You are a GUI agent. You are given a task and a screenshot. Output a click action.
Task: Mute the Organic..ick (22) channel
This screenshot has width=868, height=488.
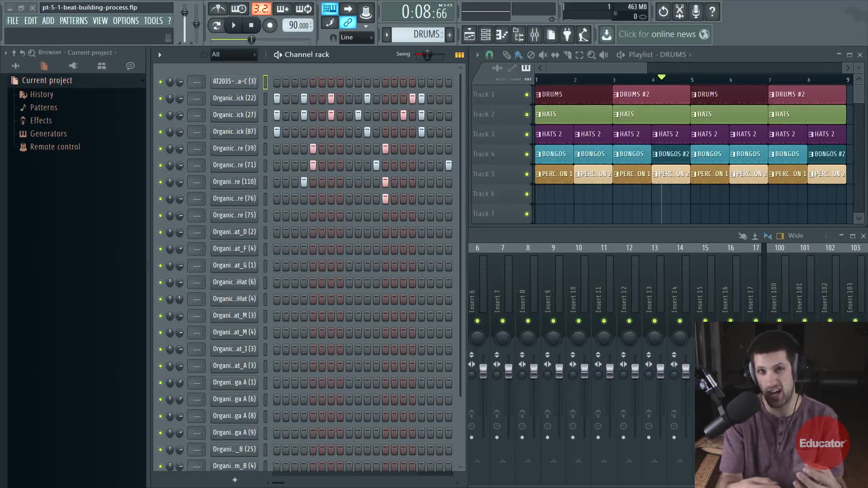click(x=160, y=99)
